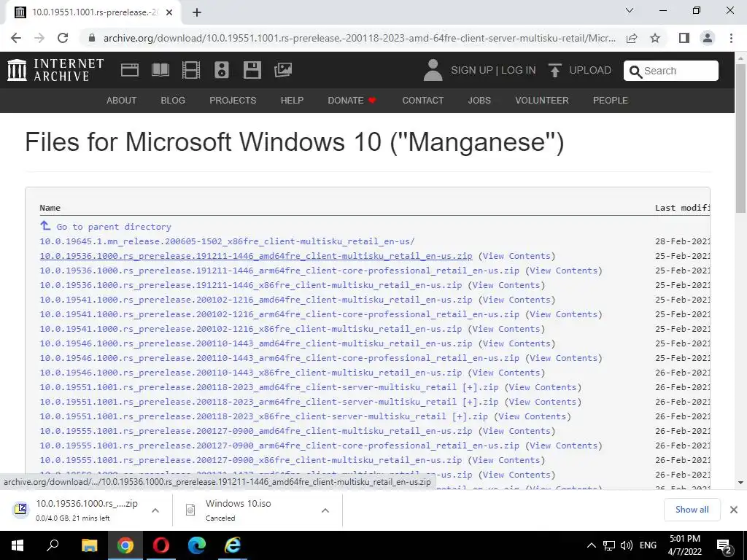Download 10.0.19541.1000 x86fre multisku zip

[251, 329]
